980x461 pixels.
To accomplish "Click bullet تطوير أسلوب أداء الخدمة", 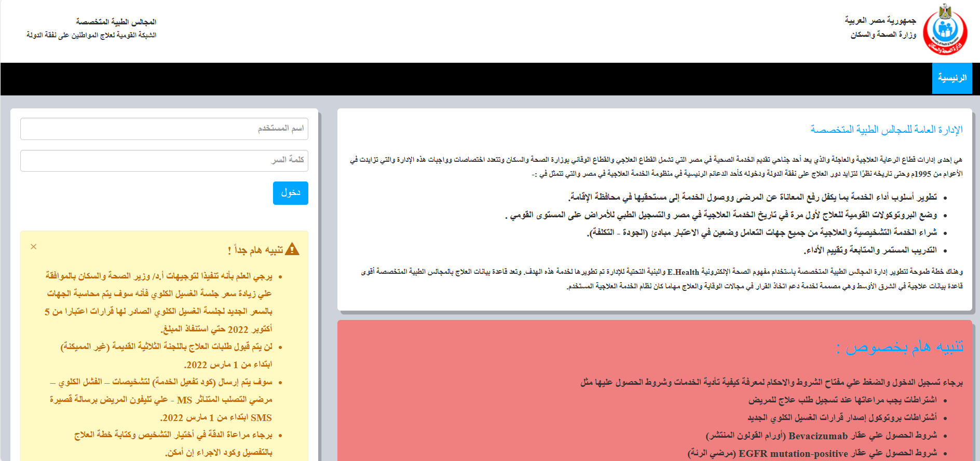I will (x=752, y=197).
